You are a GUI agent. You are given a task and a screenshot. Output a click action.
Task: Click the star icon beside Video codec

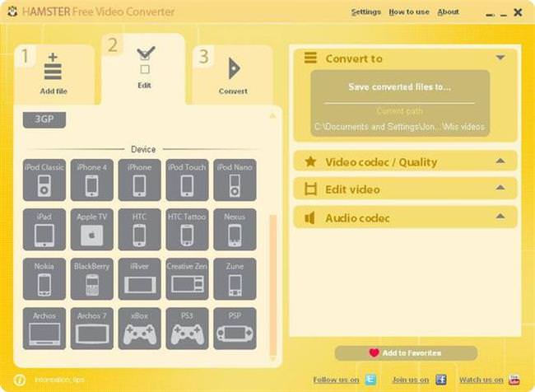(x=310, y=161)
